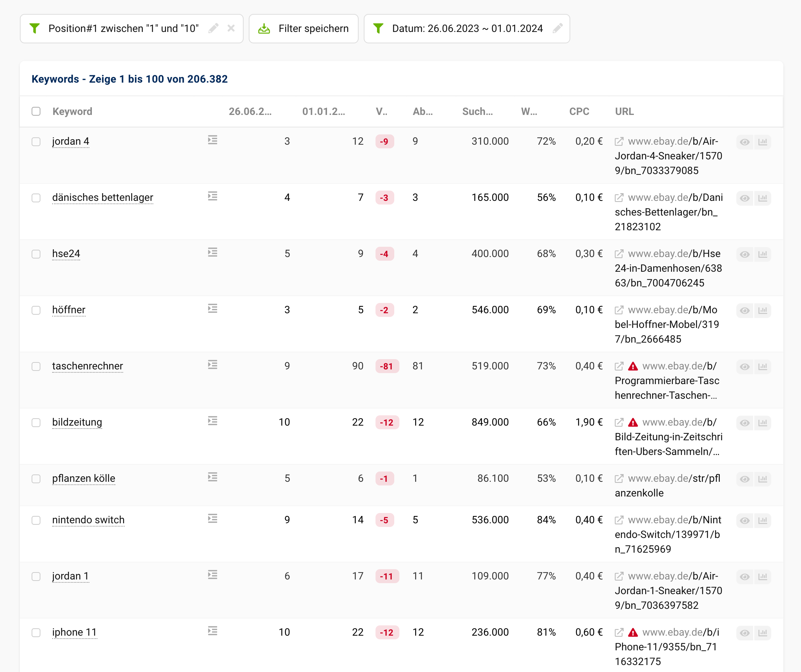Check the box for pflanzen kölle row

pyautogui.click(x=36, y=478)
